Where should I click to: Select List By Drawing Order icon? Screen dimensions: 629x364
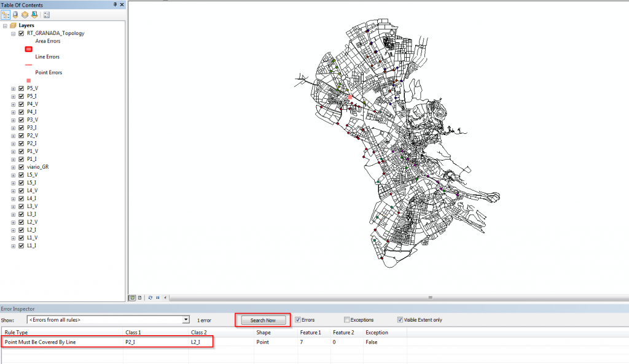(6, 14)
